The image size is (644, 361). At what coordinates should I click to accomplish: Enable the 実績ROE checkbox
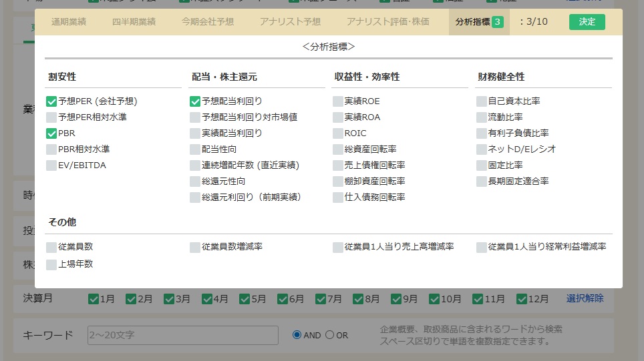[x=338, y=101]
